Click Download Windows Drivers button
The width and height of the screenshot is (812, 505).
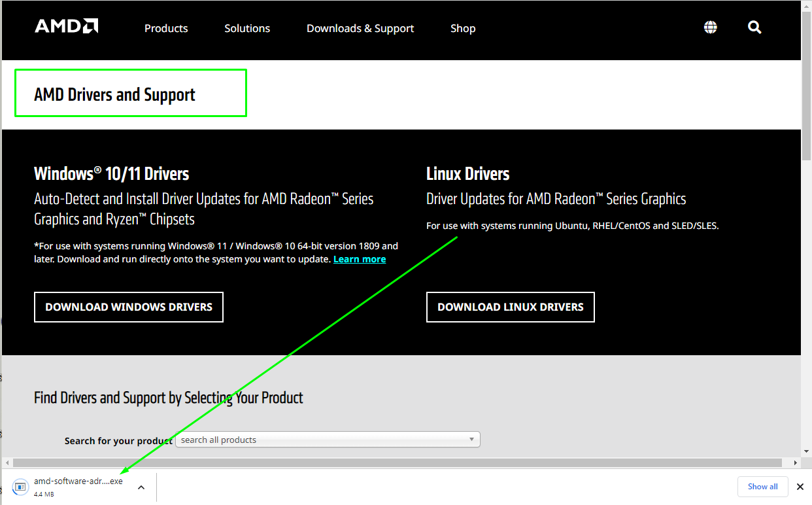(x=129, y=307)
